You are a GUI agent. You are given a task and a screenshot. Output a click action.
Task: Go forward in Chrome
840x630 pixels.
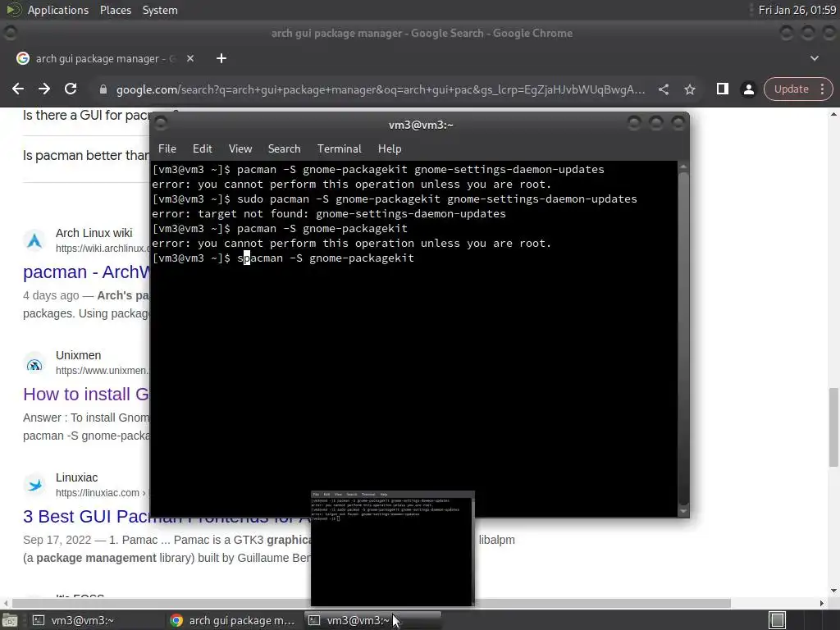(44, 89)
